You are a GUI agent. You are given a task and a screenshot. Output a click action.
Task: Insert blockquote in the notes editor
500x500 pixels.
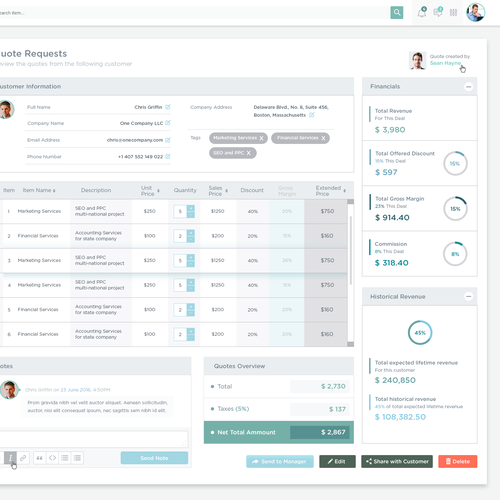40,458
